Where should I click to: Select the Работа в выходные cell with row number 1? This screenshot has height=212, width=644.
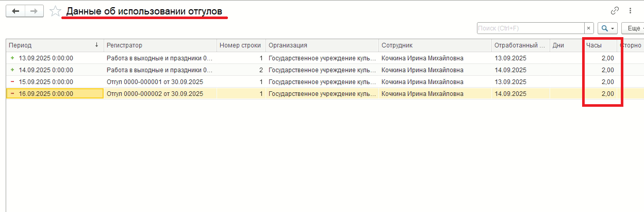pos(160,58)
